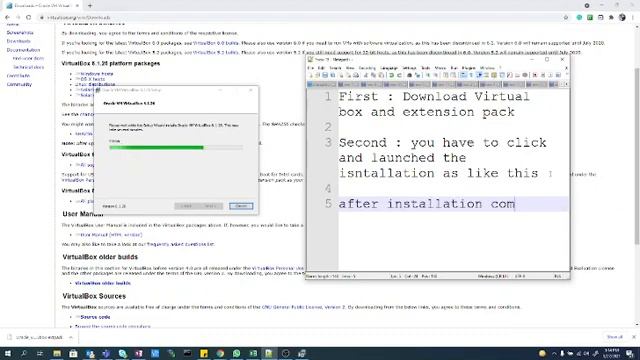Open Notepad++ Language menu

(389, 68)
